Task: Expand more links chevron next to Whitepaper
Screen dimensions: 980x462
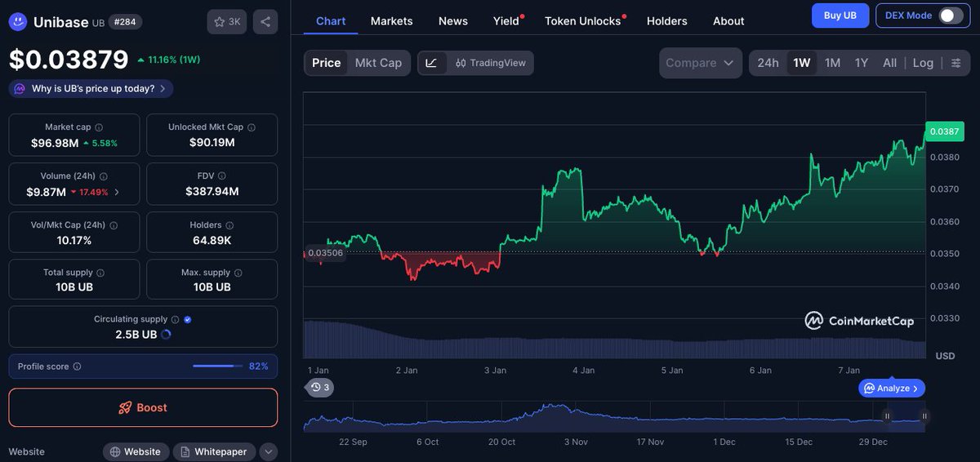Action: tap(269, 451)
